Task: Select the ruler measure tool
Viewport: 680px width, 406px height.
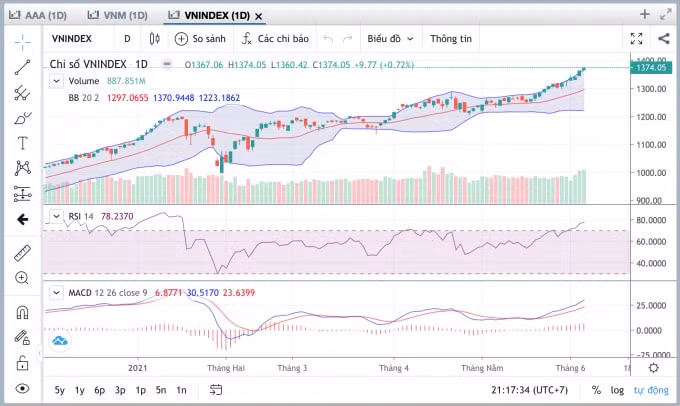Action: pyautogui.click(x=23, y=253)
